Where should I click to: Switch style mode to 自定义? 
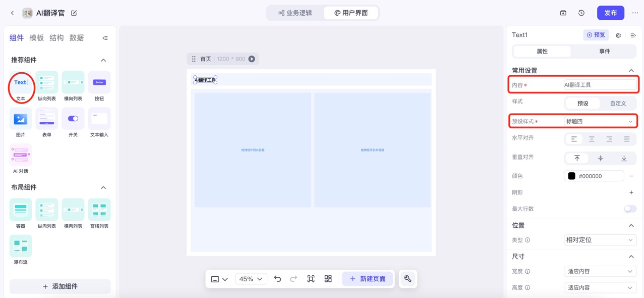coord(618,103)
